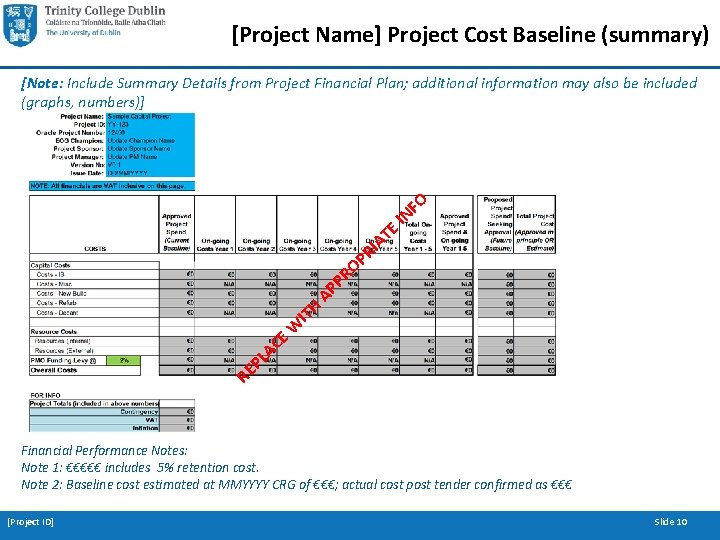Image resolution: width=720 pixels, height=540 pixels.
Task: Click the 'Slide 10' footer label
Action: (x=671, y=522)
